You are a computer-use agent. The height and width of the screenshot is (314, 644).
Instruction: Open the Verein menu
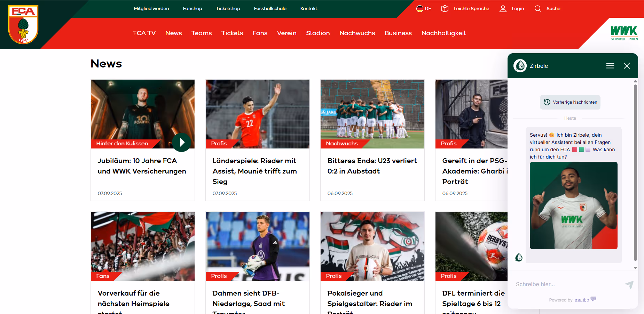287,33
